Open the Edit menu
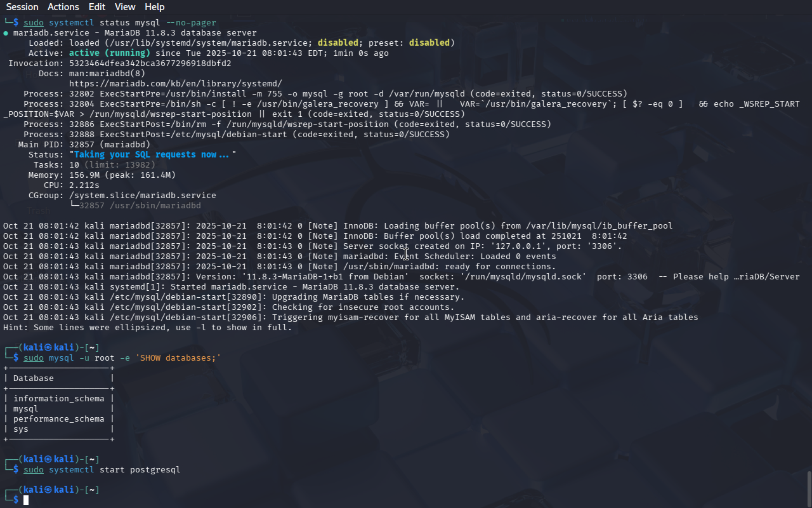Screen dimensions: 812x508 tap(97, 7)
